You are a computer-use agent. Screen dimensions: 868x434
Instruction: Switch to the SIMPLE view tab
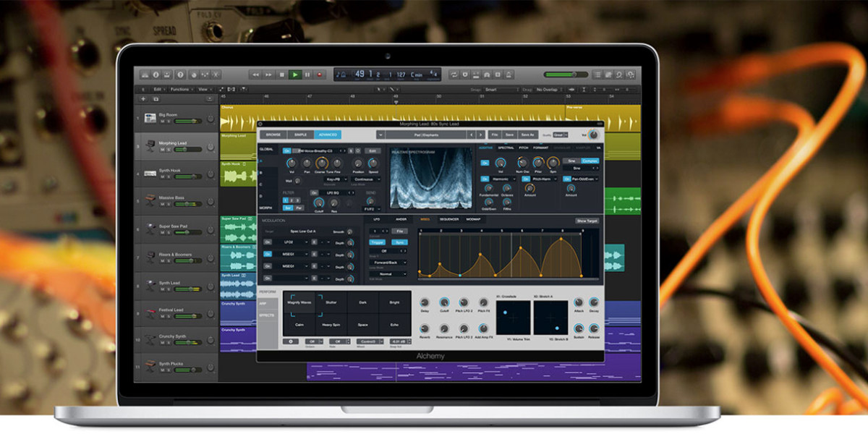click(x=300, y=135)
